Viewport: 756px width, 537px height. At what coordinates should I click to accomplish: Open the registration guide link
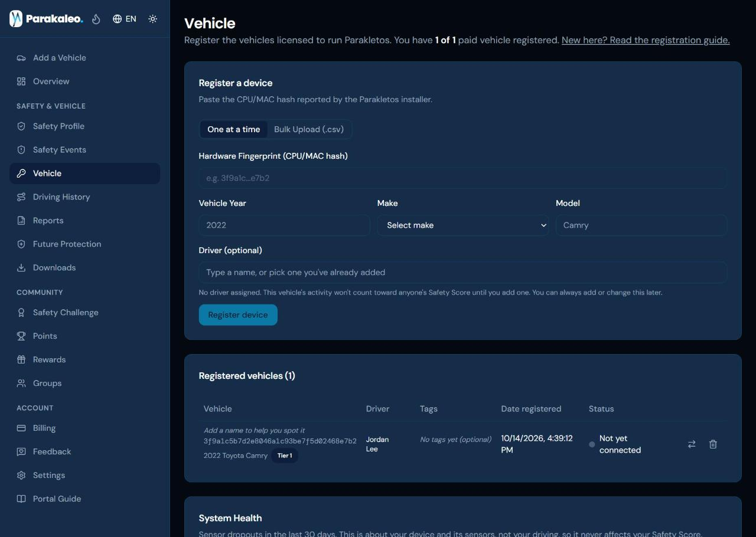[646, 40]
